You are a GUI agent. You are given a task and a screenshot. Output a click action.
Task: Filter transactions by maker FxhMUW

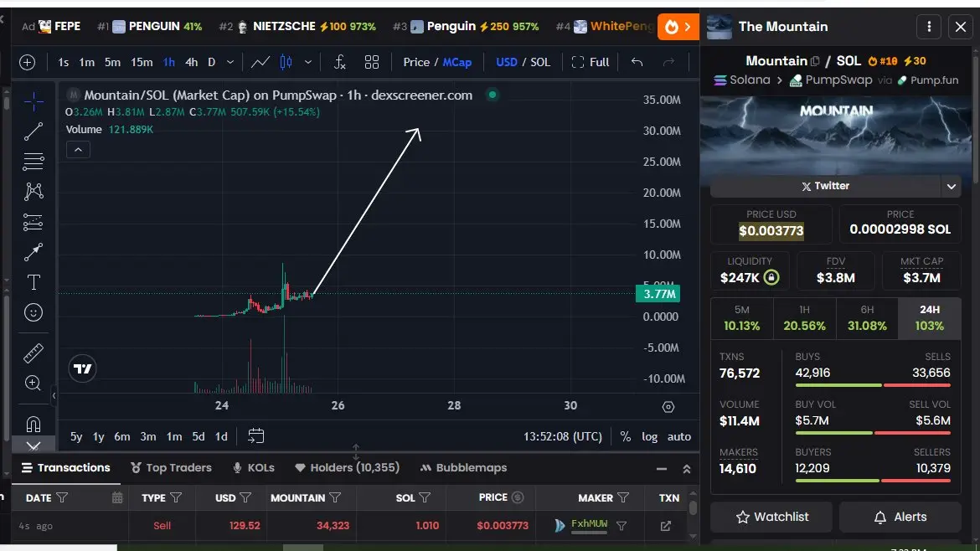(x=622, y=526)
